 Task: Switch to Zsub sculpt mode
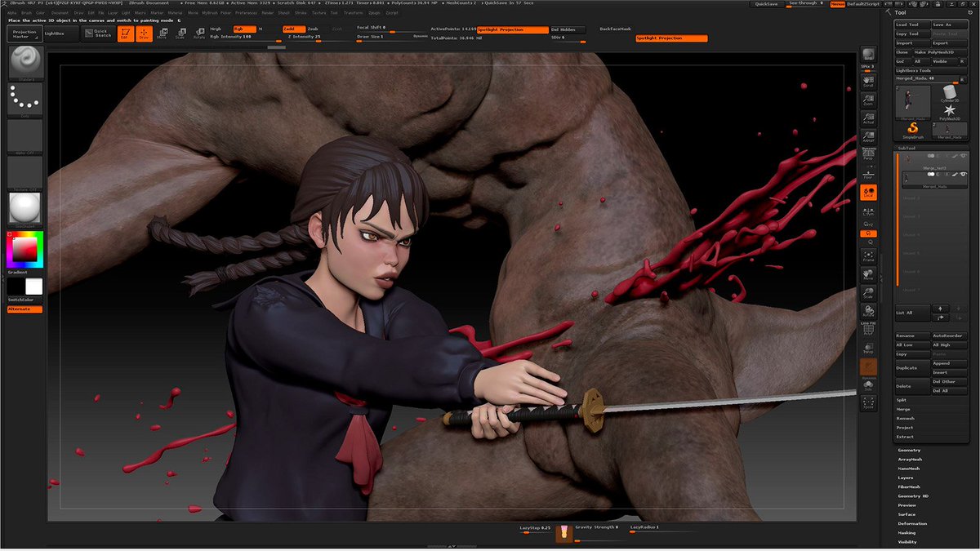pos(314,29)
